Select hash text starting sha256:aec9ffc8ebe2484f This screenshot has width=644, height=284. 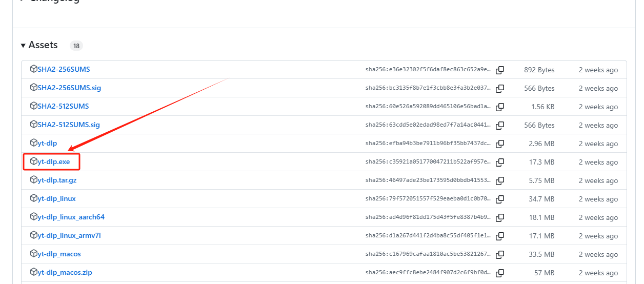coord(428,273)
